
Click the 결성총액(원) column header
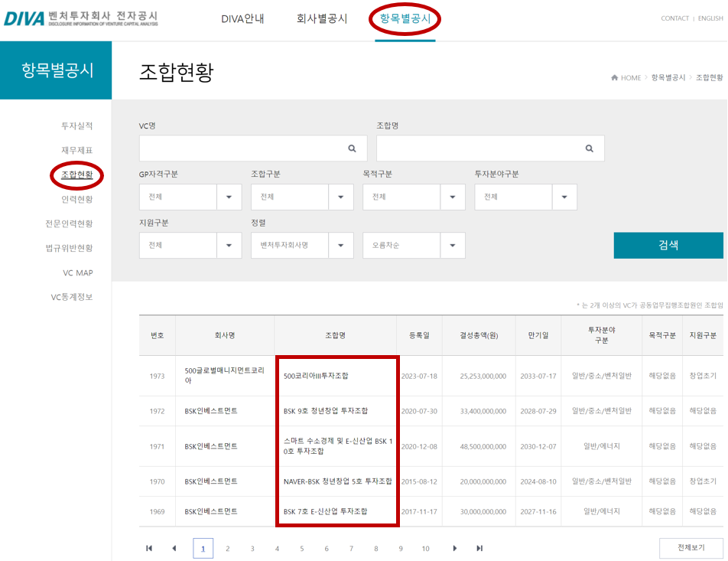(479, 335)
